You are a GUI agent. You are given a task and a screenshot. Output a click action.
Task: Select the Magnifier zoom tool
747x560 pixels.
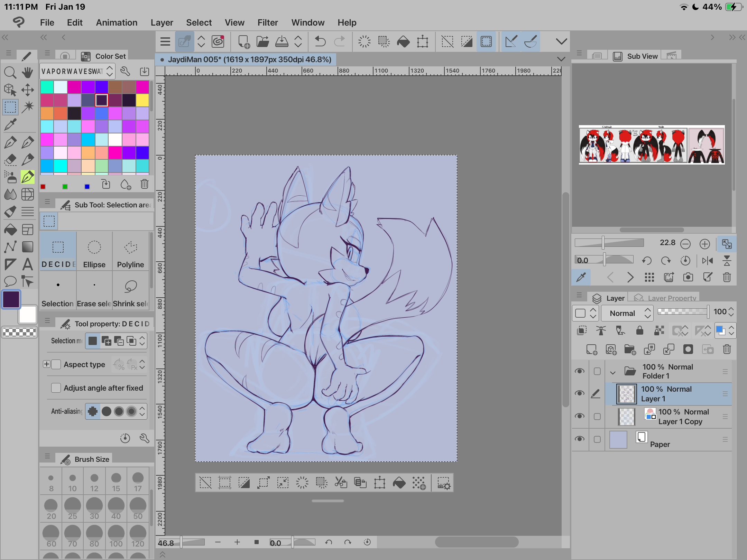pos(10,73)
